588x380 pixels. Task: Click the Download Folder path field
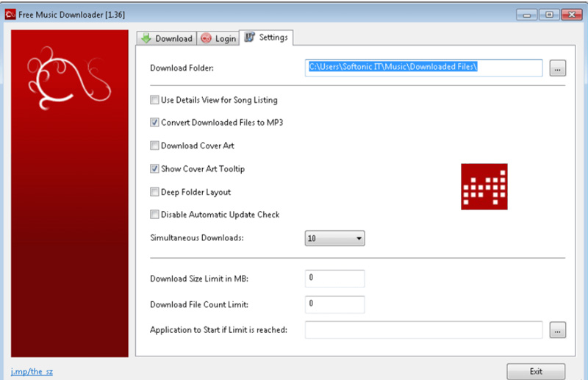(x=424, y=68)
